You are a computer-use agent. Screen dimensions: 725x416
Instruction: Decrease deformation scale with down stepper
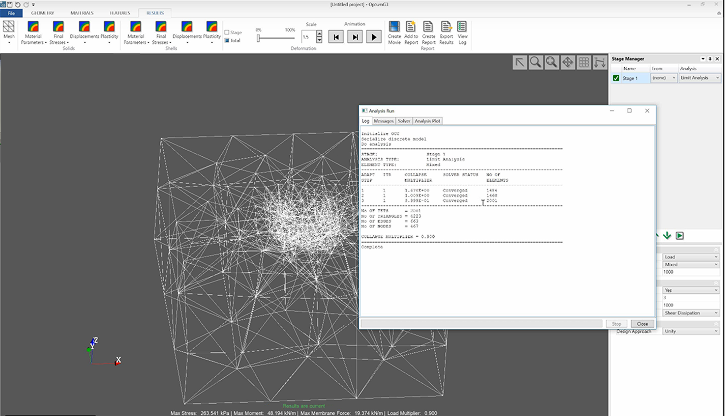(x=319, y=40)
